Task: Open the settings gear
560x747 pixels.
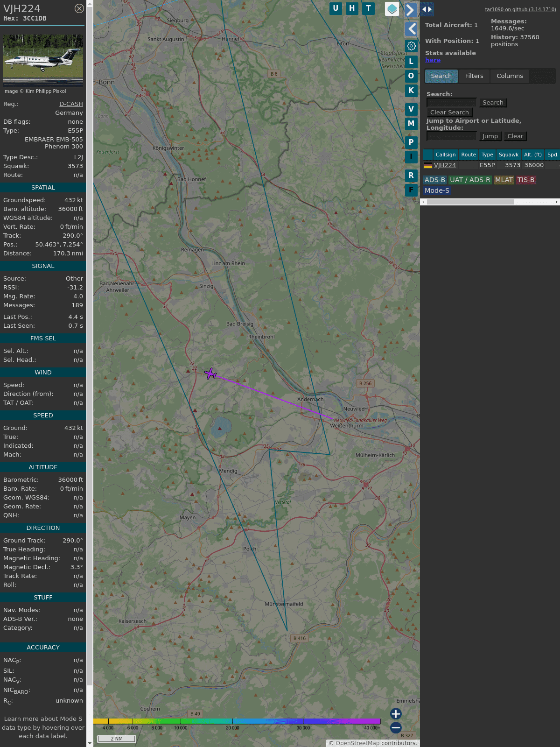Action: click(x=411, y=46)
